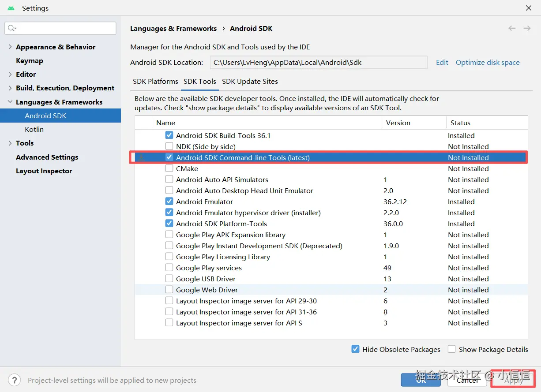Close the Settings dialog
The height and width of the screenshot is (392, 541).
click(x=529, y=8)
